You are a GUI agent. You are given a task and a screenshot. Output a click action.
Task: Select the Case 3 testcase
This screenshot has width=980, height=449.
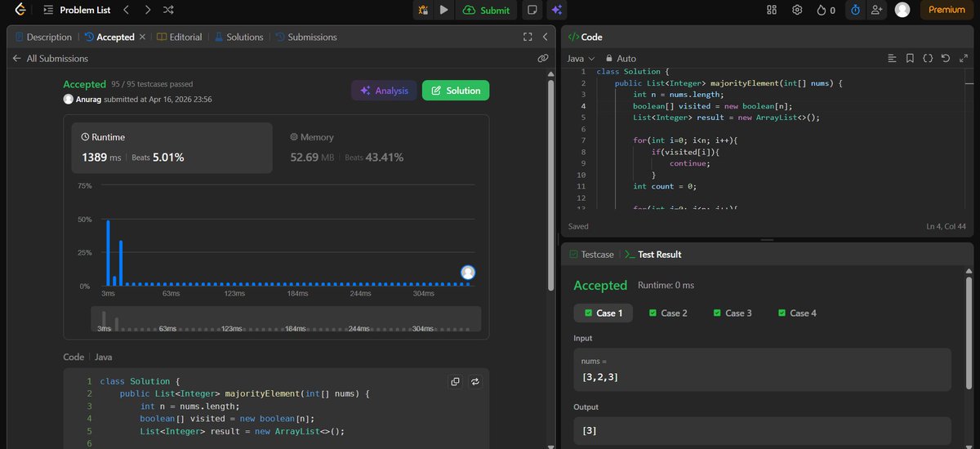tap(733, 313)
